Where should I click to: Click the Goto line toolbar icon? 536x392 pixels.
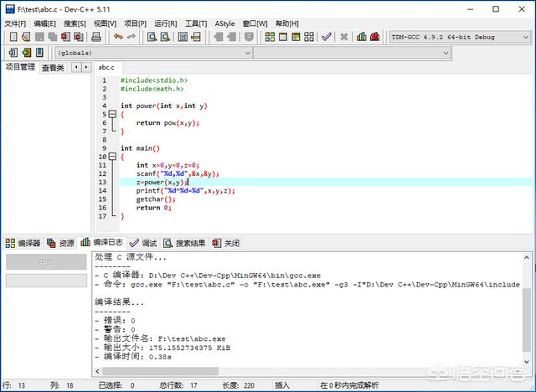pyautogui.click(x=196, y=37)
